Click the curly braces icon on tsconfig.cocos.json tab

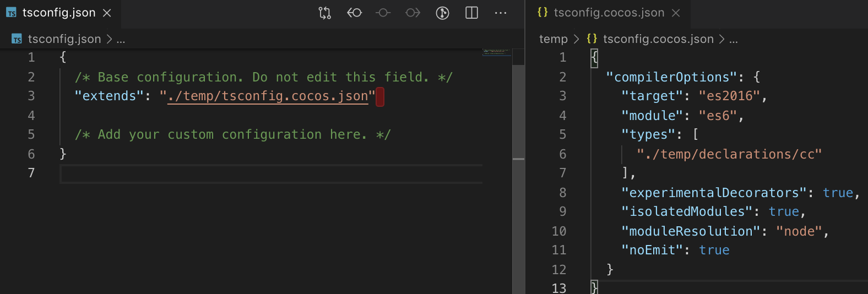542,12
